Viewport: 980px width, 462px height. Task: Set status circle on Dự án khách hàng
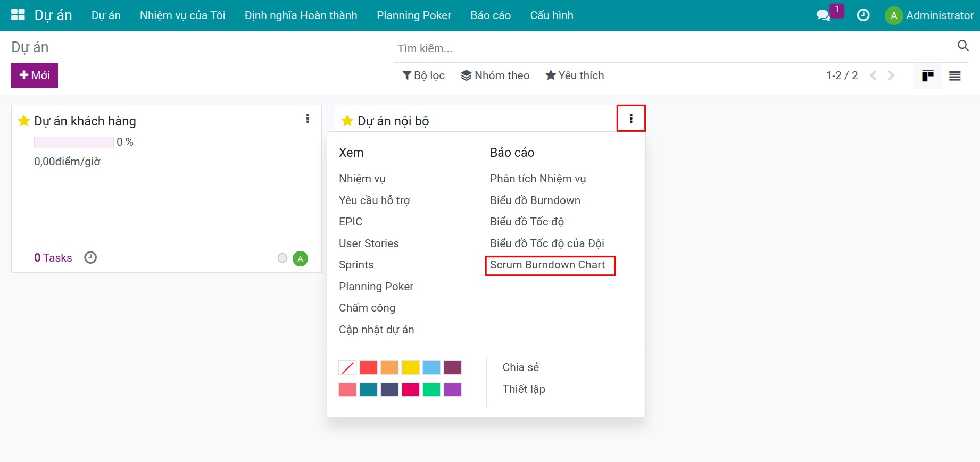[x=283, y=258]
